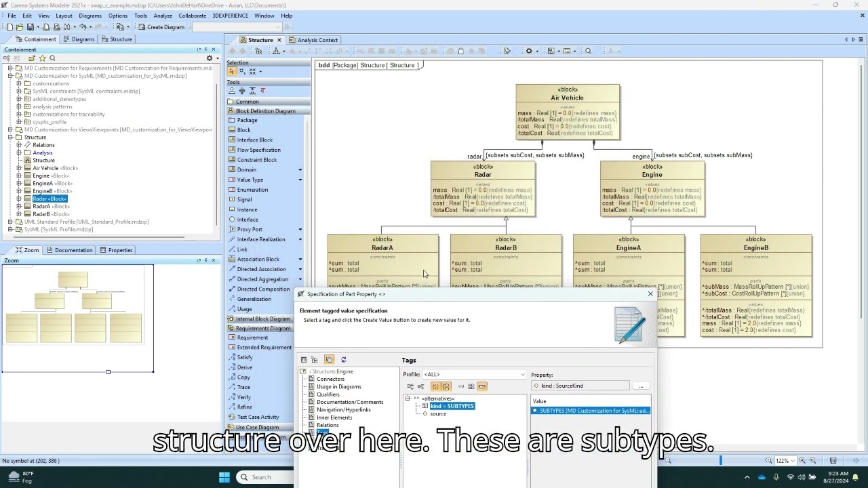Expand the Domain tool dropdown arrow
This screenshot has height=488, width=868.
pyautogui.click(x=300, y=170)
